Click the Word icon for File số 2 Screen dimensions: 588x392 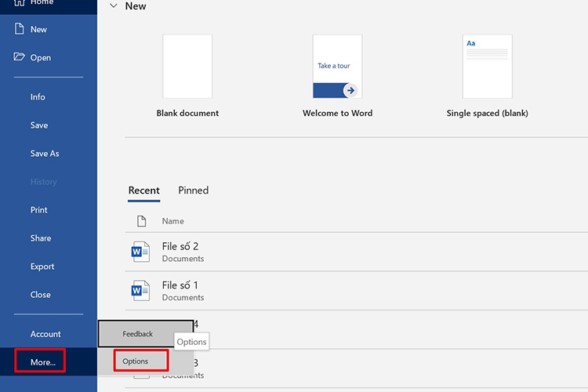click(140, 252)
